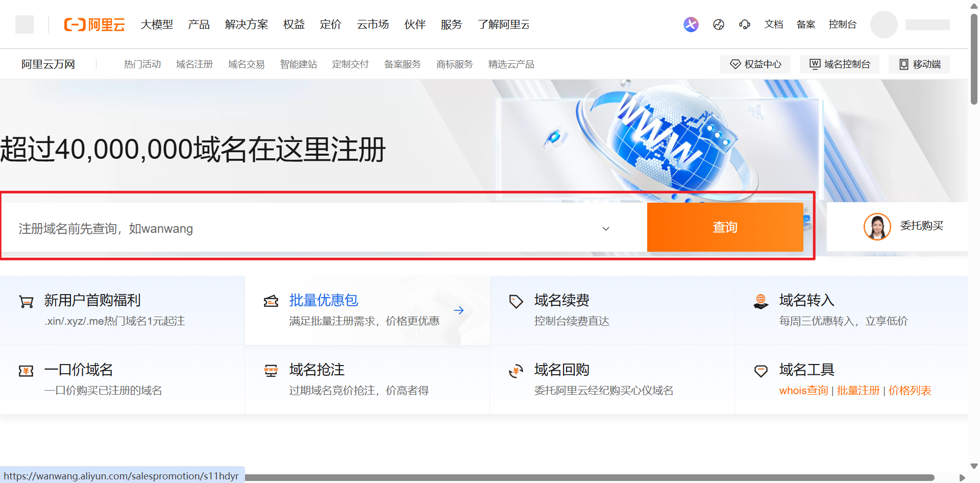Open the 权益中心 button
The height and width of the screenshot is (483, 980).
click(x=755, y=64)
